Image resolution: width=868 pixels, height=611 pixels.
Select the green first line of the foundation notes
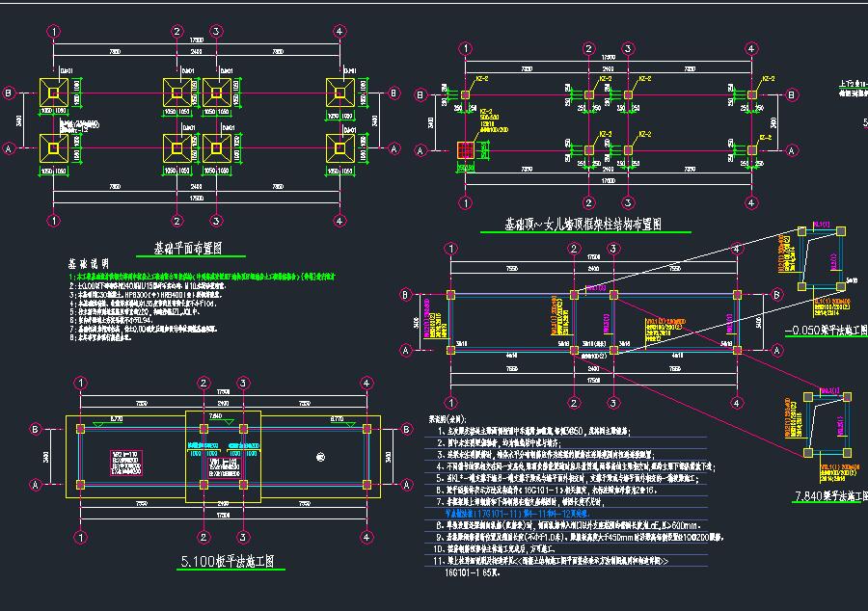pos(203,277)
